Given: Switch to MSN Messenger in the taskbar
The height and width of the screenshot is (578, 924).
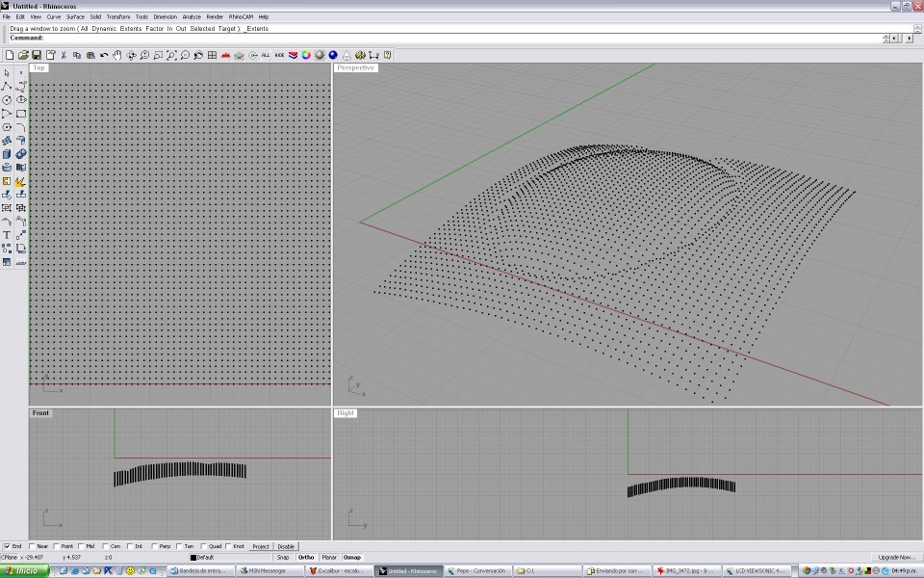Looking at the screenshot, I should (x=269, y=571).
